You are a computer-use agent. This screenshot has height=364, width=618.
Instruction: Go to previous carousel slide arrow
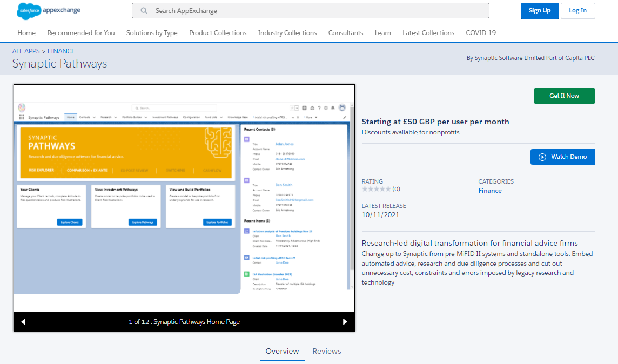click(23, 322)
